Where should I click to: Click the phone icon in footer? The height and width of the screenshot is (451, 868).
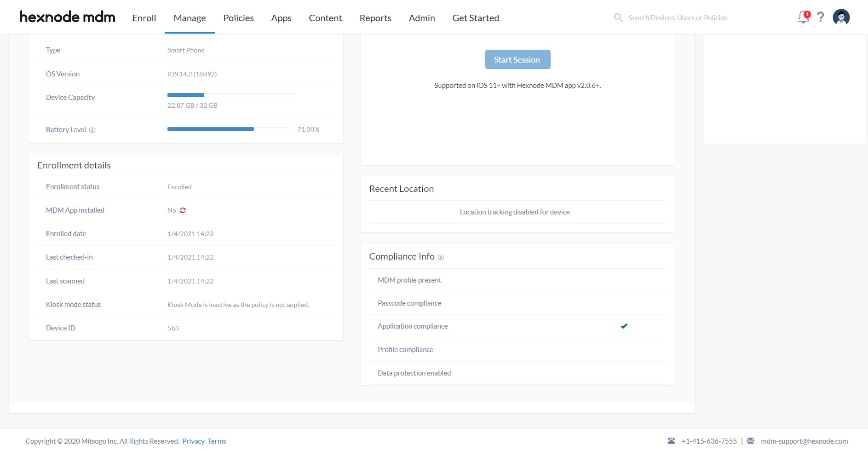[671, 441]
